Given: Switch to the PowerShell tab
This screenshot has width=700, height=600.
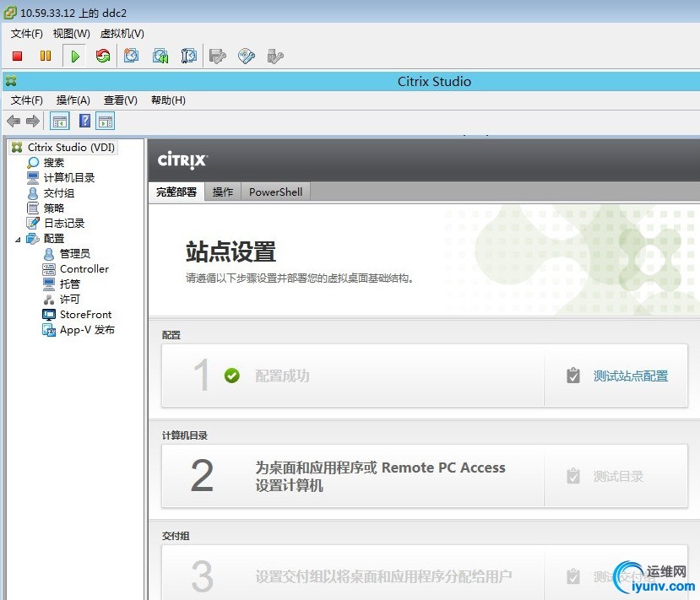Looking at the screenshot, I should pyautogui.click(x=275, y=192).
